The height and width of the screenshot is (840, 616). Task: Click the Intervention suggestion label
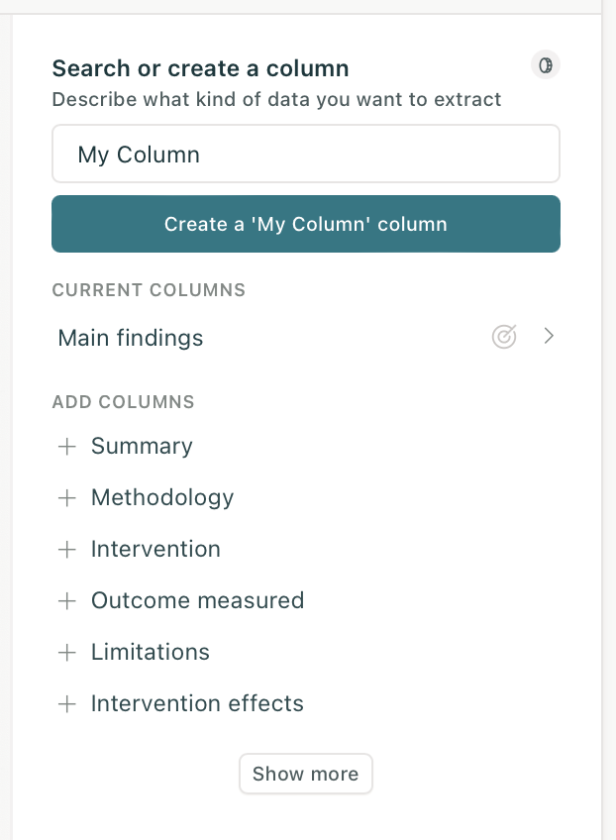click(155, 550)
